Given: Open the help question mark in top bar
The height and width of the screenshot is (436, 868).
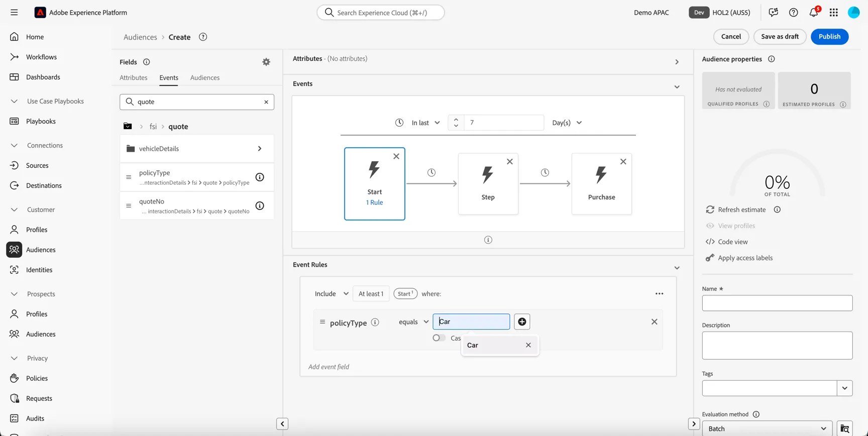Looking at the screenshot, I should pyautogui.click(x=794, y=13).
